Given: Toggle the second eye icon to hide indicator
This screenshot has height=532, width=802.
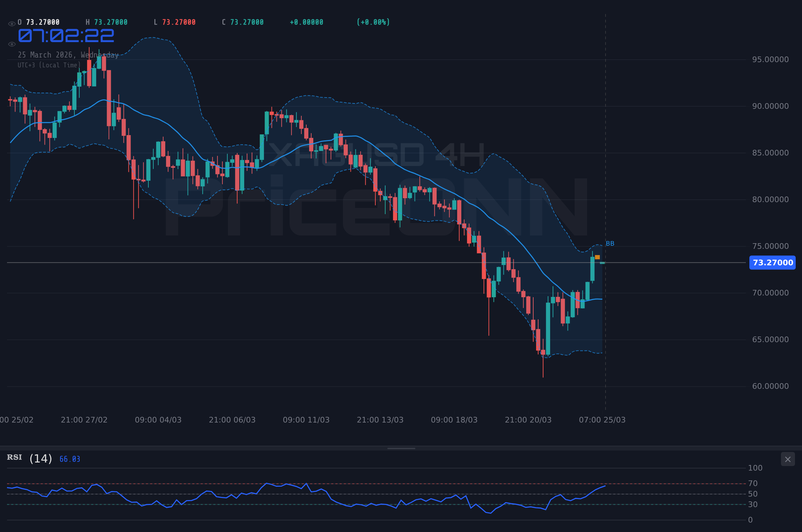Looking at the screenshot, I should coord(12,44).
